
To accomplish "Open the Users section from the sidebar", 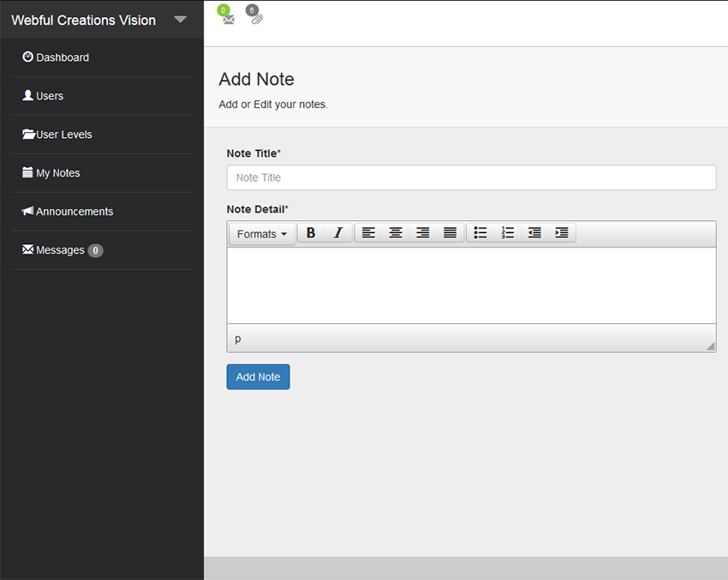I will pyautogui.click(x=47, y=95).
